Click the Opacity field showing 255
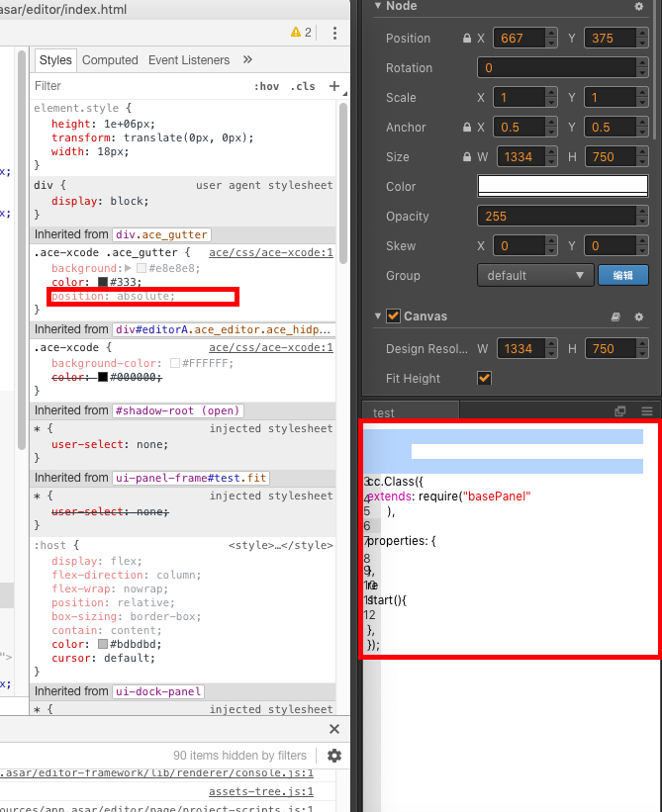This screenshot has height=812, width=662. click(x=557, y=216)
